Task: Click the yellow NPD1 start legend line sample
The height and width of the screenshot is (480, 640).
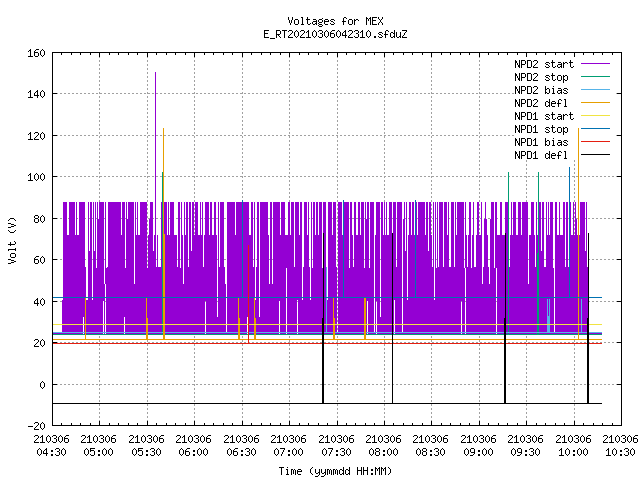Action: (595, 116)
